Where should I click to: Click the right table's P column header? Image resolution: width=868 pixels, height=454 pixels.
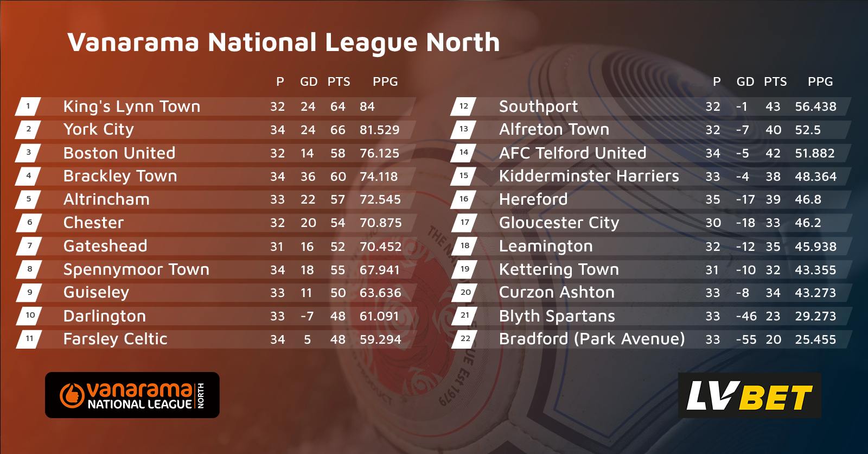pos(717,82)
